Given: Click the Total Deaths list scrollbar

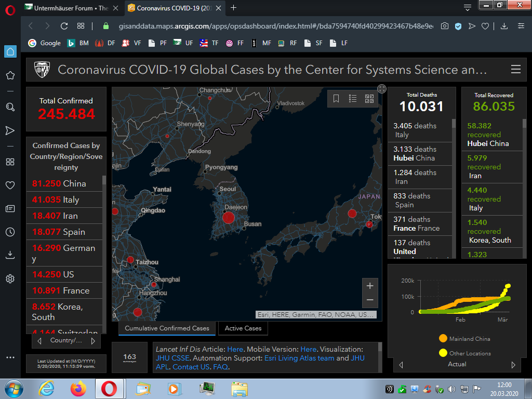Looking at the screenshot, I should coord(454,187).
